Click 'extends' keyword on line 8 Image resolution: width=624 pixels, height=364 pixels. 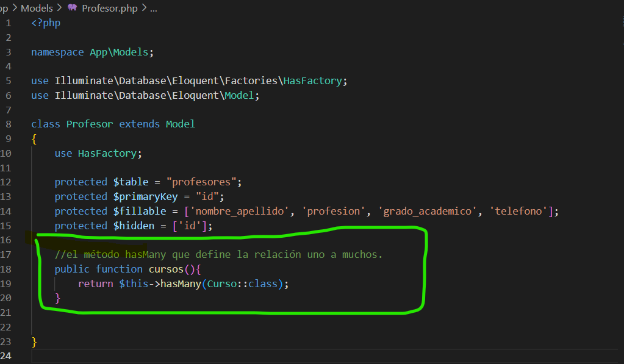[x=139, y=124]
